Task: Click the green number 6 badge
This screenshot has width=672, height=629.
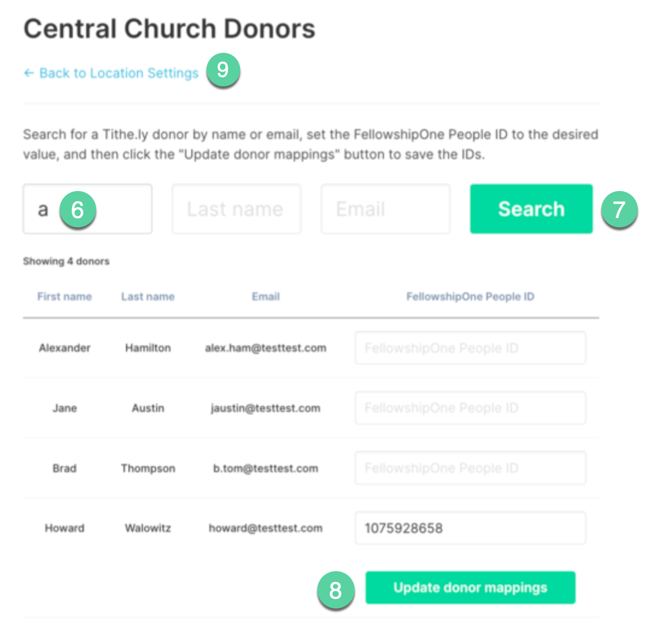Action: [77, 210]
